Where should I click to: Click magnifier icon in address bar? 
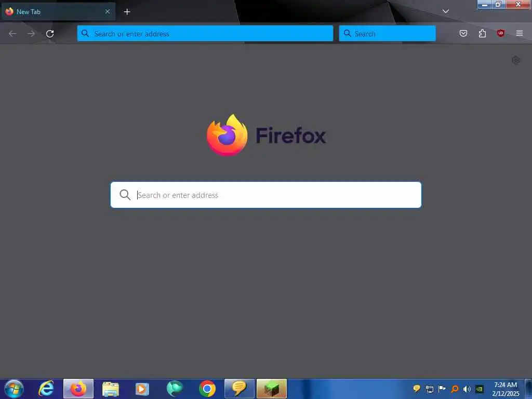point(85,33)
